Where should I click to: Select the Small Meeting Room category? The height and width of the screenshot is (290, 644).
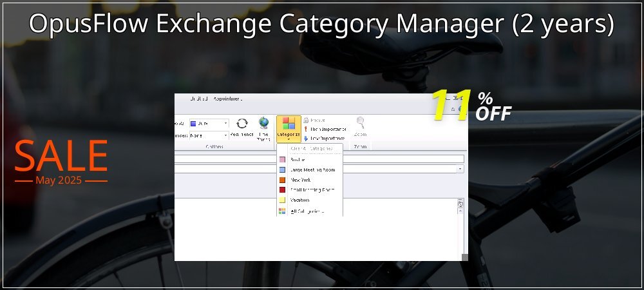[310, 189]
